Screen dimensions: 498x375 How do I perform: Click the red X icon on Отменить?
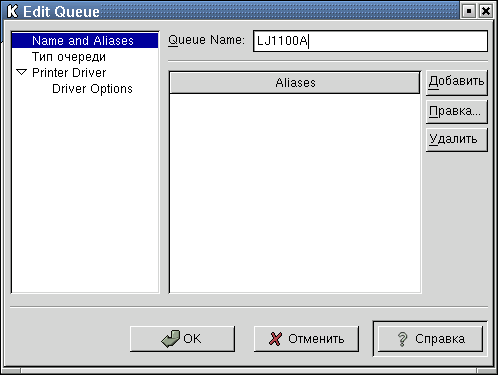point(275,339)
